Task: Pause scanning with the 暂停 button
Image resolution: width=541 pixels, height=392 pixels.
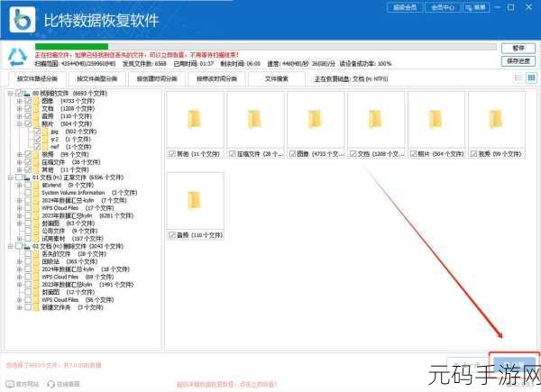Action: (x=518, y=49)
